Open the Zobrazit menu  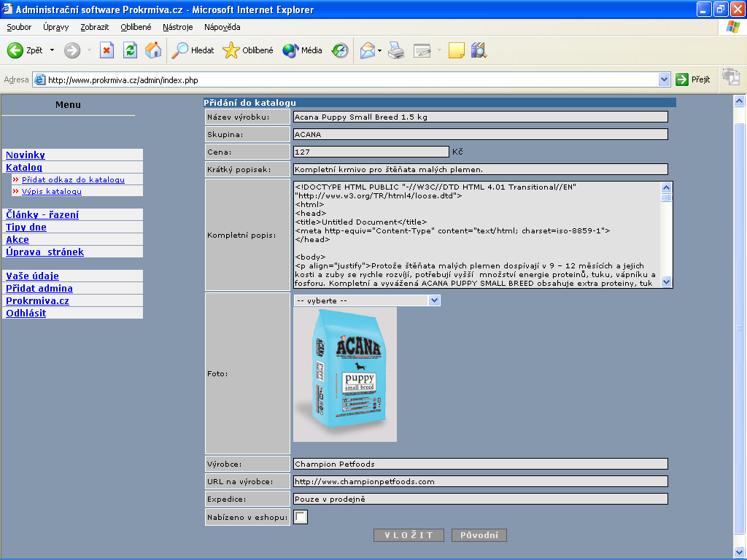pos(95,27)
